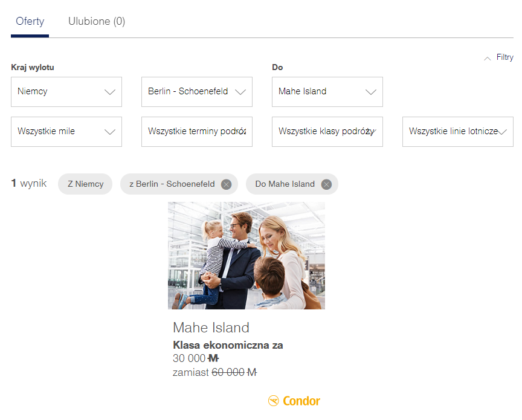Click the Condor airline logo
The image size is (522, 420).
click(294, 401)
